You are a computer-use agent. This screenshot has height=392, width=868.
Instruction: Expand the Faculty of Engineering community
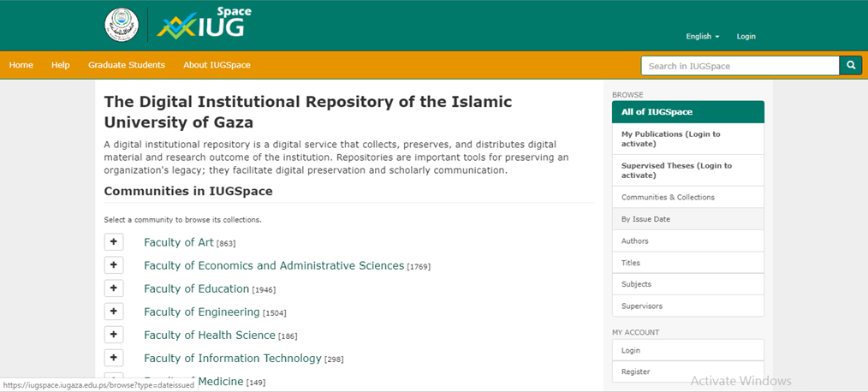pos(114,312)
